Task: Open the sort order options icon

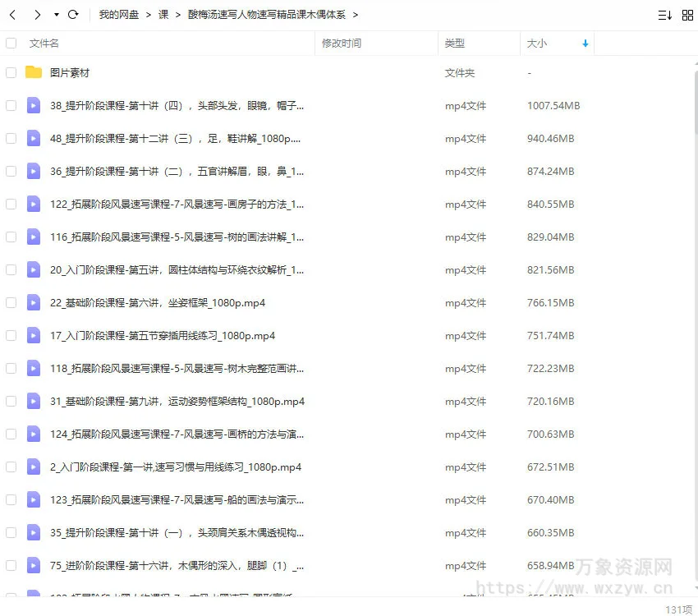Action: [664, 15]
